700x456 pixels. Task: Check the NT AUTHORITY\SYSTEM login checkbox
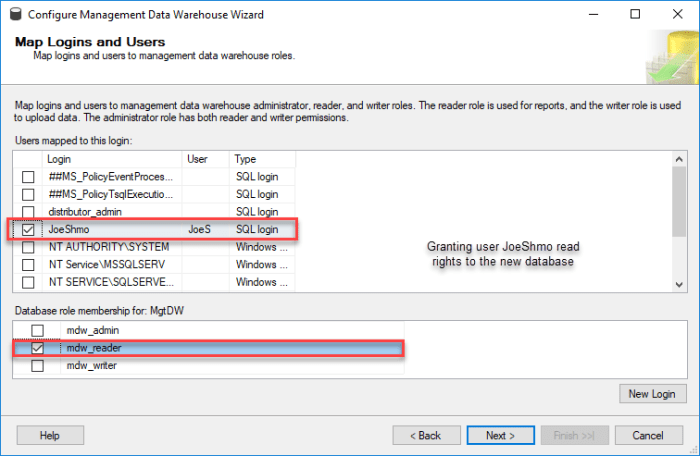(x=28, y=247)
